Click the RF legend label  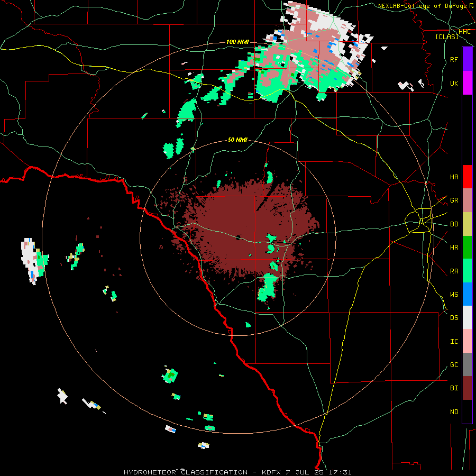(x=454, y=59)
